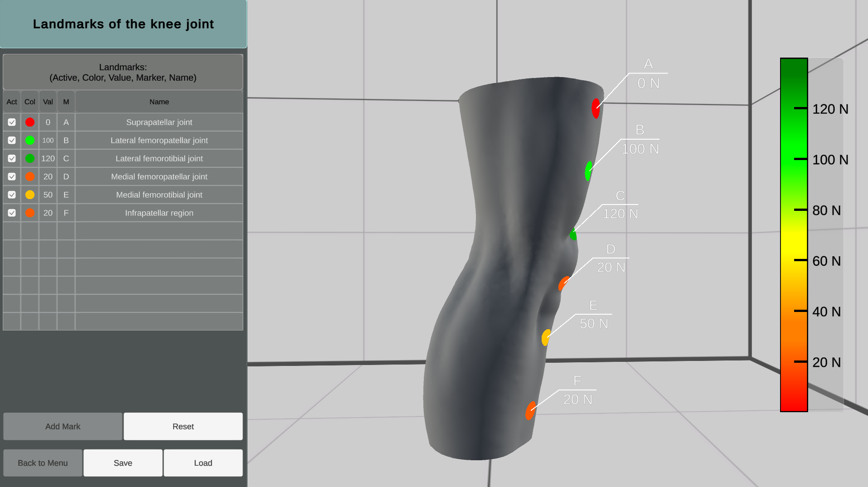Click the 80 N label on color legend

point(826,210)
